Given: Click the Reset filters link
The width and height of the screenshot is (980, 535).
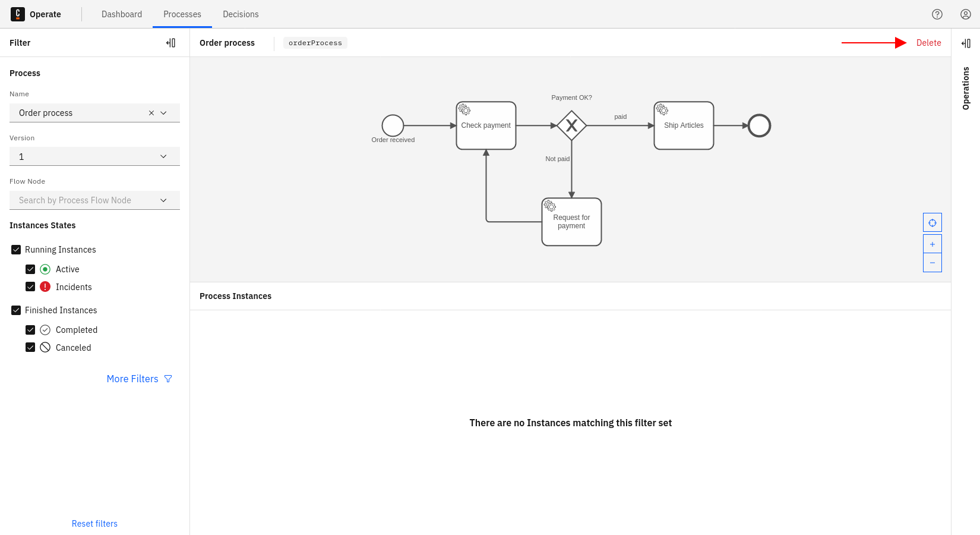Looking at the screenshot, I should [94, 524].
